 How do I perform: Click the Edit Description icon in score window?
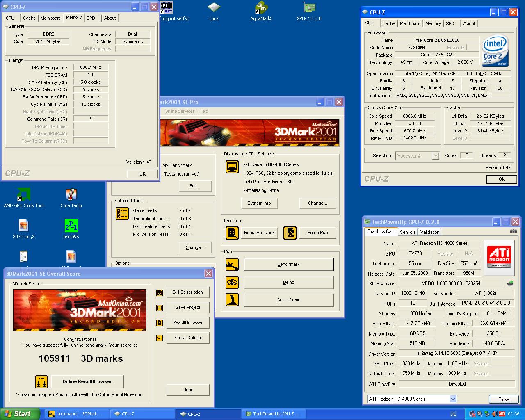[160, 292]
